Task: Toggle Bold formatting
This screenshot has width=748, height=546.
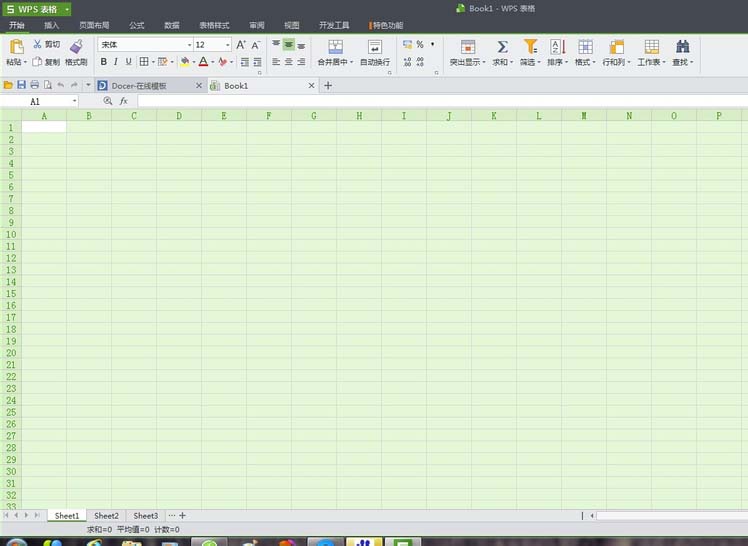Action: pyautogui.click(x=104, y=62)
